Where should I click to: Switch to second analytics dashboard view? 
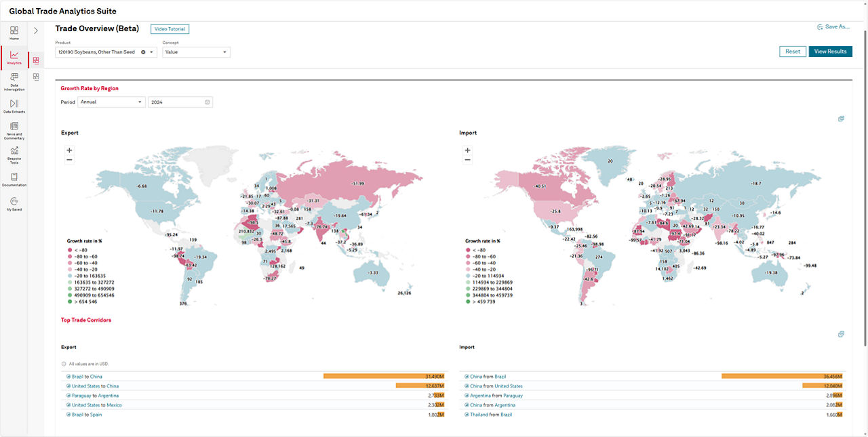point(36,77)
